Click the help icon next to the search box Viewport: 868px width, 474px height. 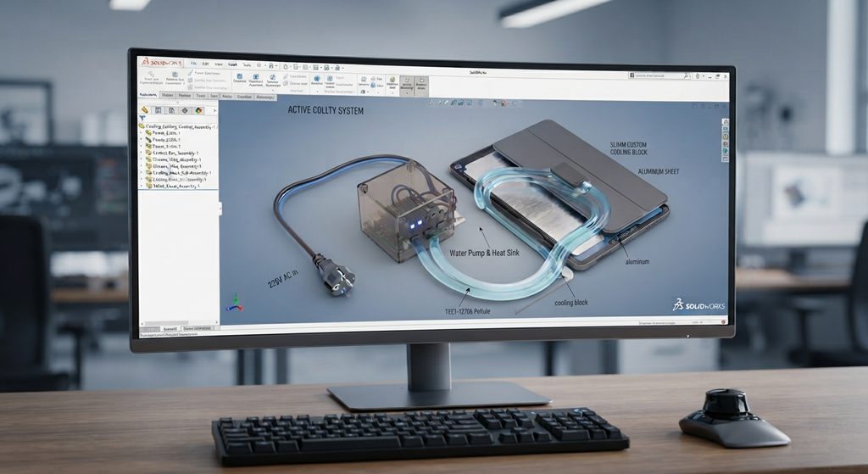click(x=698, y=75)
